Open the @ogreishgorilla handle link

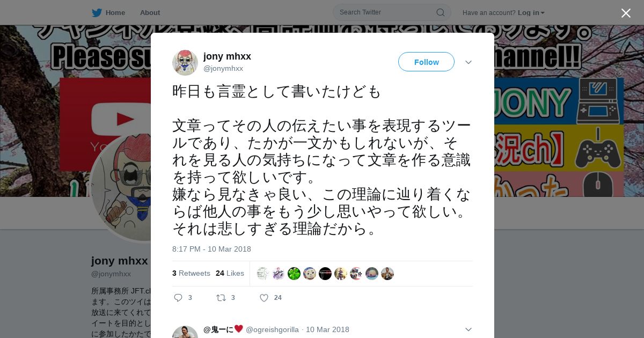pyautogui.click(x=272, y=329)
